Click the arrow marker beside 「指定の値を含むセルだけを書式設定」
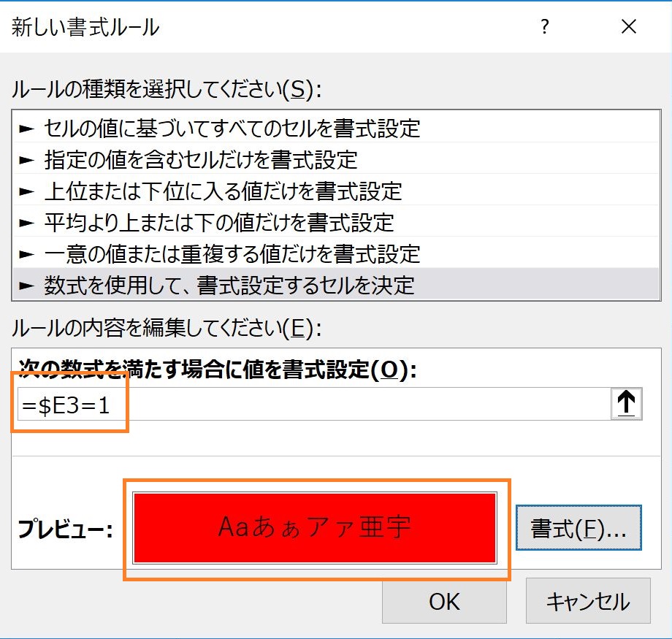Screen dimensions: 672x639 coord(25,159)
